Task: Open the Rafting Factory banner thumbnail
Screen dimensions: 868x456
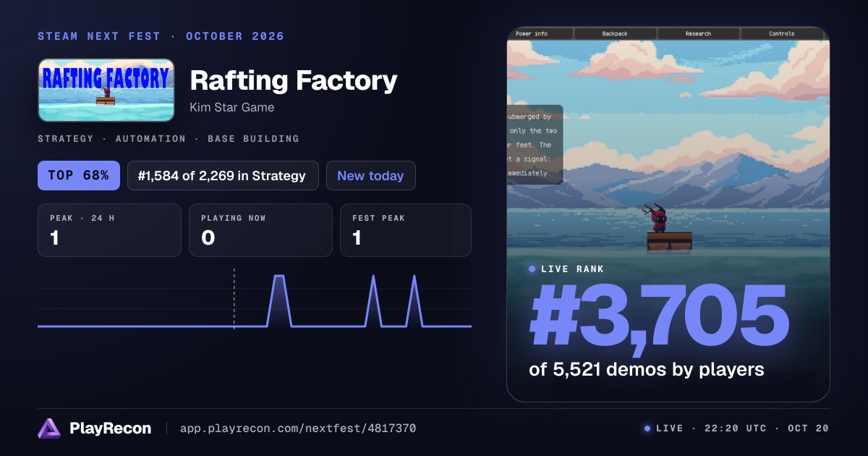Action: click(x=106, y=90)
